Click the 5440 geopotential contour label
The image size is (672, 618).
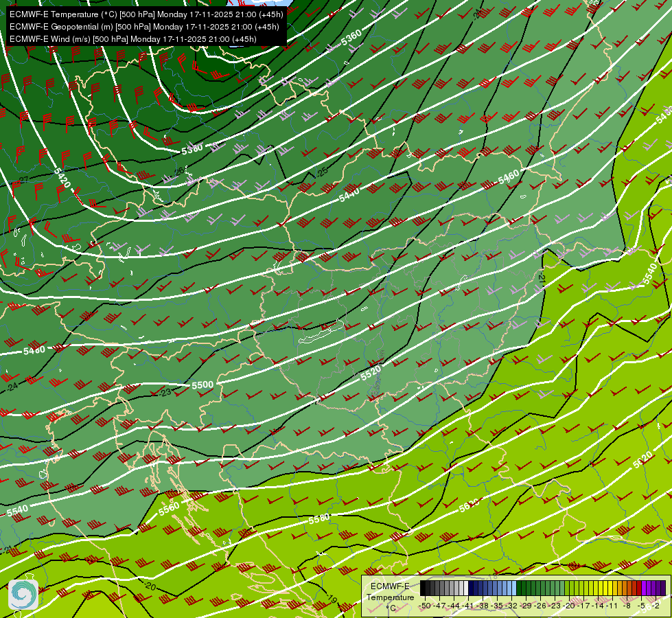[x=349, y=196]
